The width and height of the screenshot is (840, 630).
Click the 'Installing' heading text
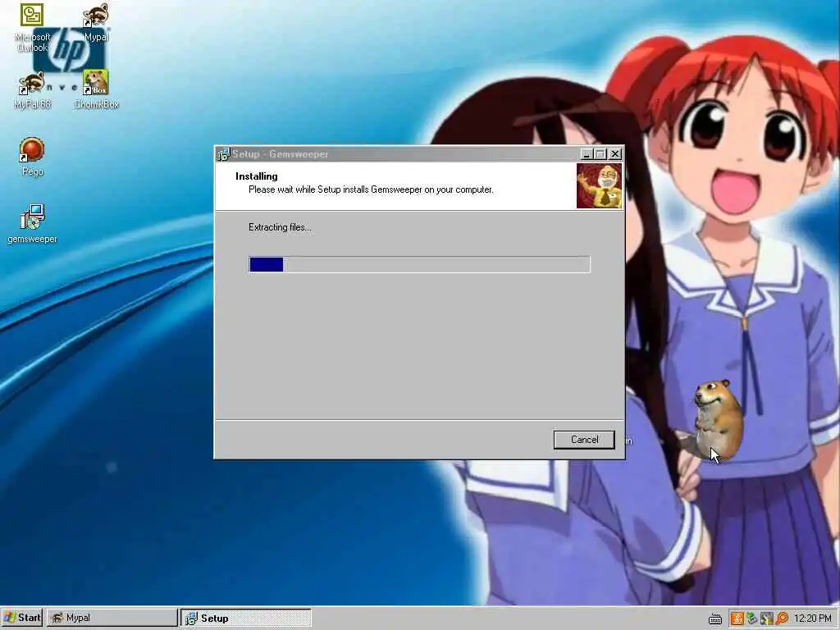tap(257, 176)
